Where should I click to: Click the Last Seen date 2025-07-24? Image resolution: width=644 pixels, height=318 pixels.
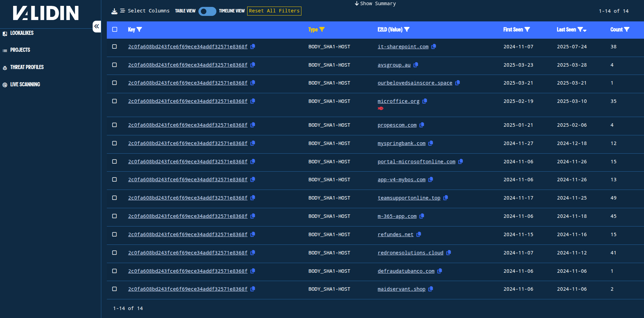pyautogui.click(x=572, y=47)
